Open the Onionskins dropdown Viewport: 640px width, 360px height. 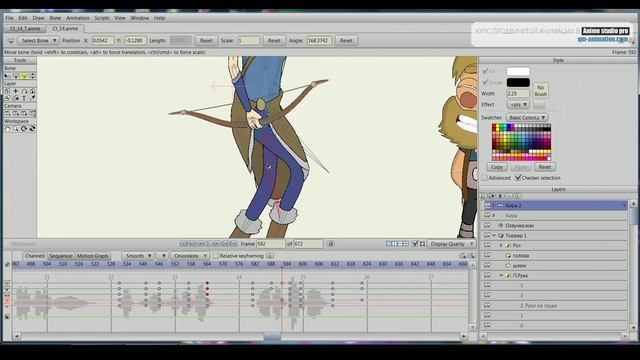point(190,256)
